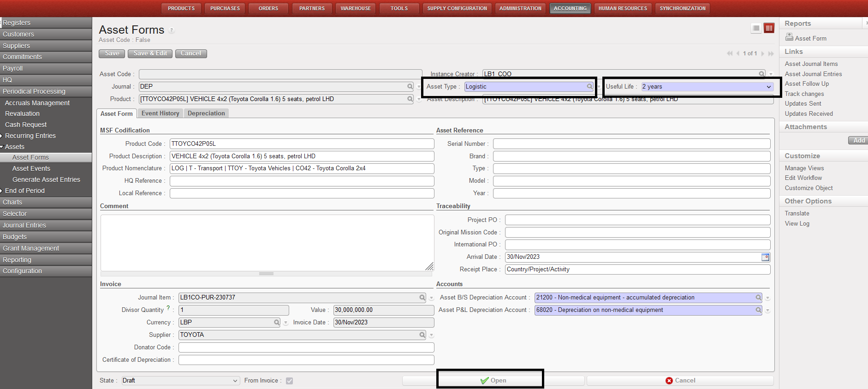Search the B/S Depreciation Account magnifier
The height and width of the screenshot is (389, 868).
coord(758,298)
